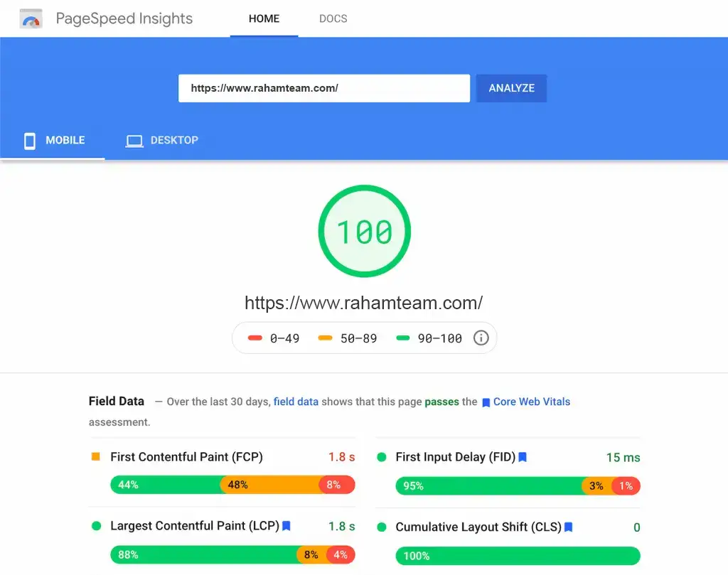
Task: Click the 100% Cumulative Layout Shift bar
Action: (x=518, y=556)
